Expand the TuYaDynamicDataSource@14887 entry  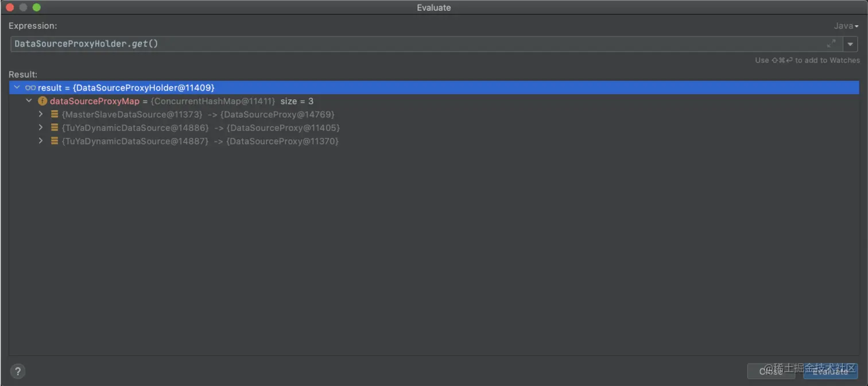(41, 141)
